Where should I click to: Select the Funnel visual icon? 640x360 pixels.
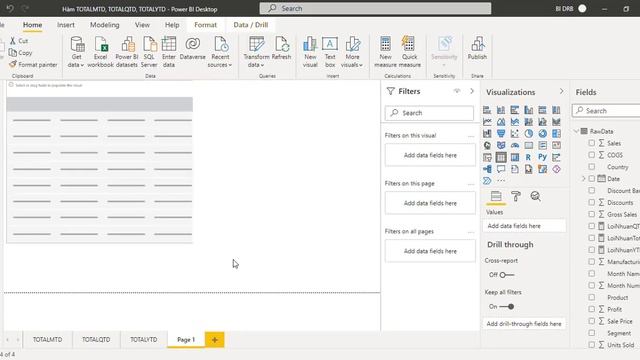(501, 133)
